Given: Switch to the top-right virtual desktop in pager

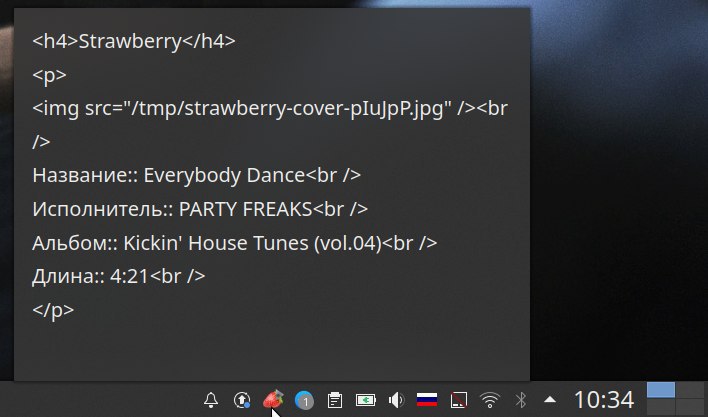Looking at the screenshot, I should [692, 390].
